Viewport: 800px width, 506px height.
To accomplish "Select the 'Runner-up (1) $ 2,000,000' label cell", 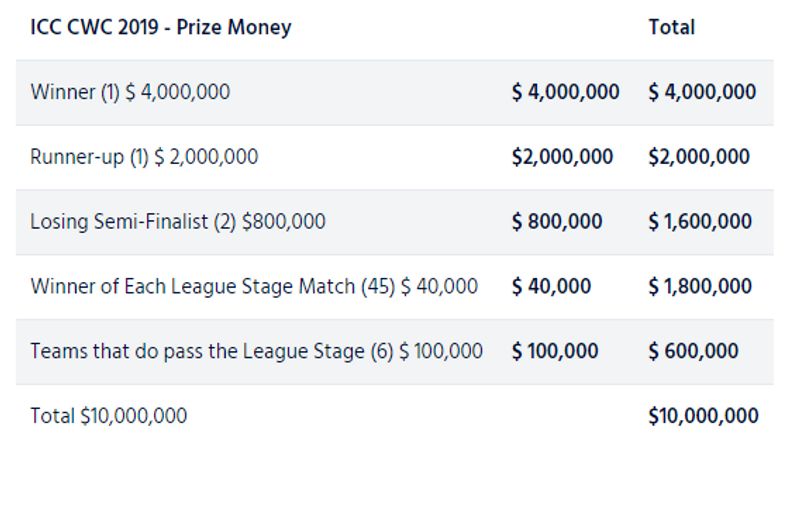I will pyautogui.click(x=144, y=157).
